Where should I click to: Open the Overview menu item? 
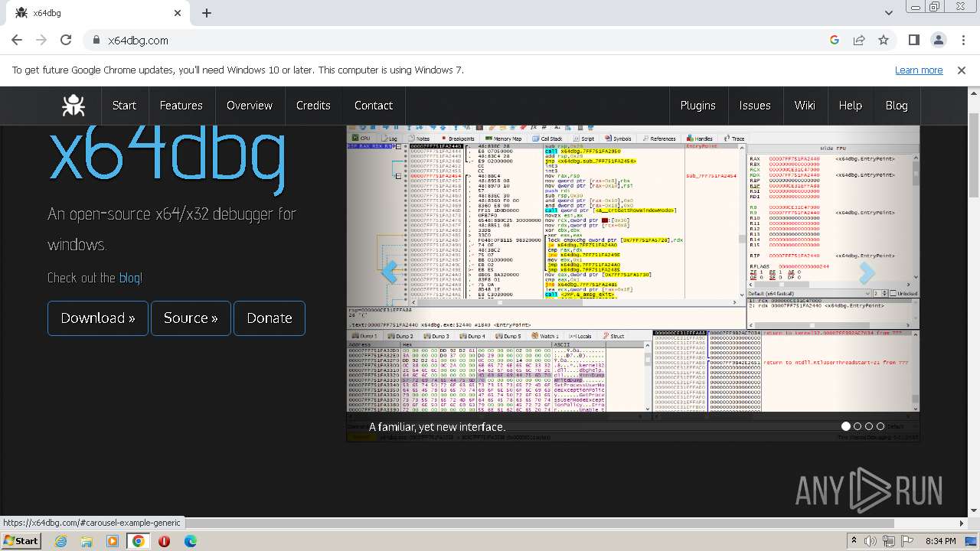[x=250, y=106]
